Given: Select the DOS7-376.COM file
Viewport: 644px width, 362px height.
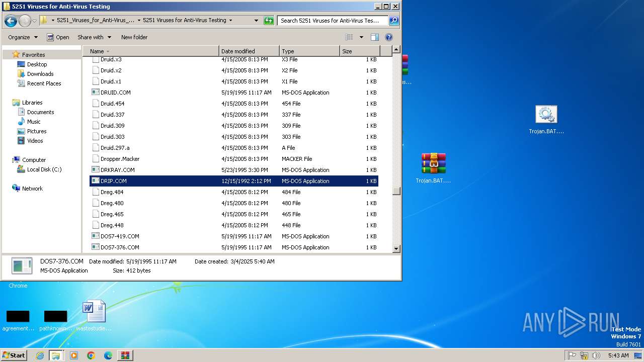Looking at the screenshot, I should coord(120,247).
